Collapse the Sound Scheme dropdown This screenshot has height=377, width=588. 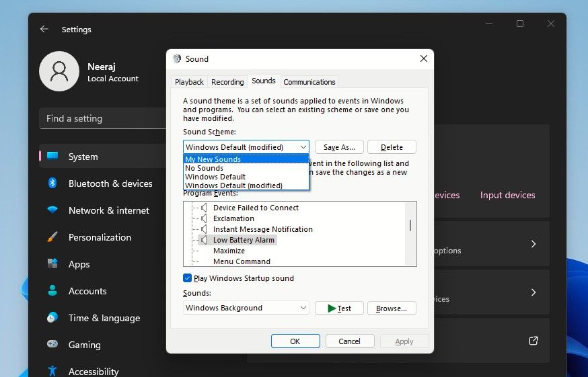[303, 147]
